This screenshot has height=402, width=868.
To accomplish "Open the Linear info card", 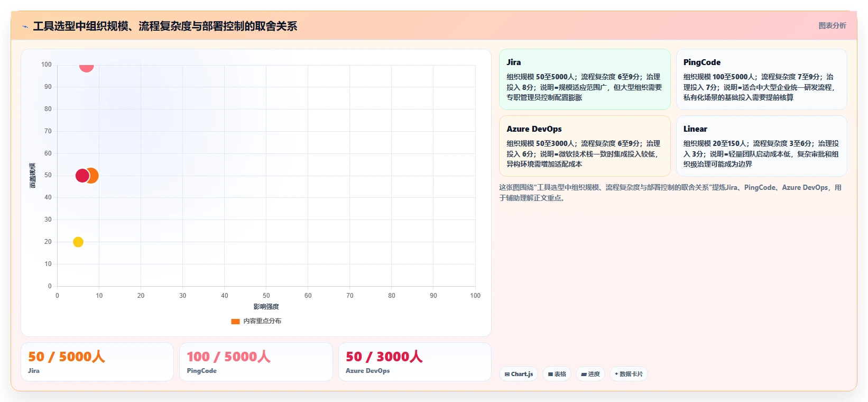I will pyautogui.click(x=761, y=146).
